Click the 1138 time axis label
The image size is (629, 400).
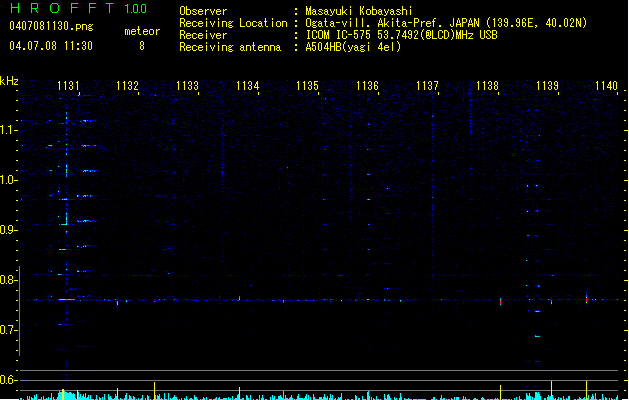point(487,85)
